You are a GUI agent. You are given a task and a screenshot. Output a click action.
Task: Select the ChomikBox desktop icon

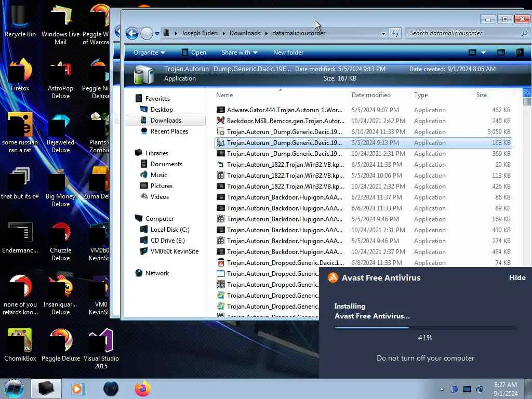click(20, 345)
